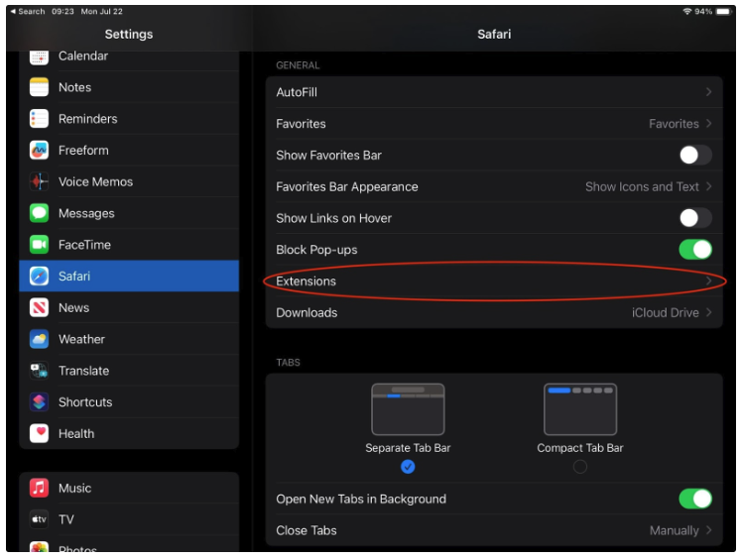Tap the Shortcuts app icon
The width and height of the screenshot is (741, 560).
tap(39, 402)
